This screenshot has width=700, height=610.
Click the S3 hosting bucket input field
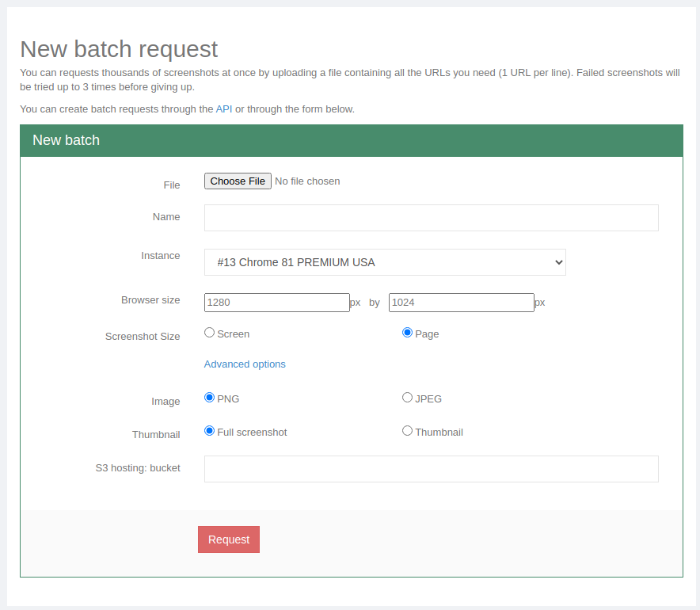point(431,469)
